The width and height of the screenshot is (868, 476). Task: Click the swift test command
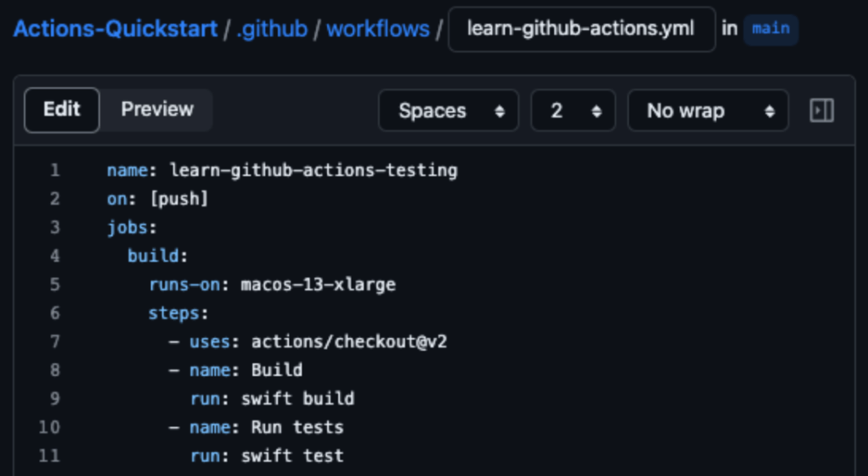[292, 457]
